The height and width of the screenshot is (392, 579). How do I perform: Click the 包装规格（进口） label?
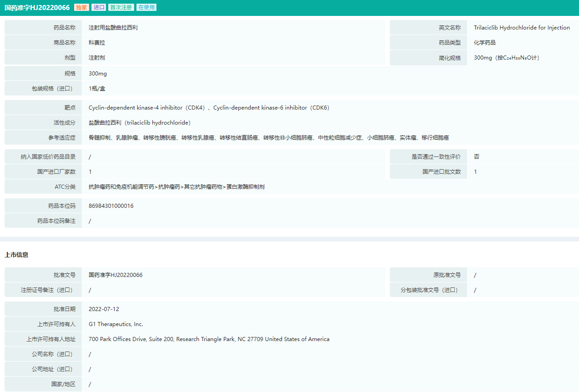tap(54, 89)
